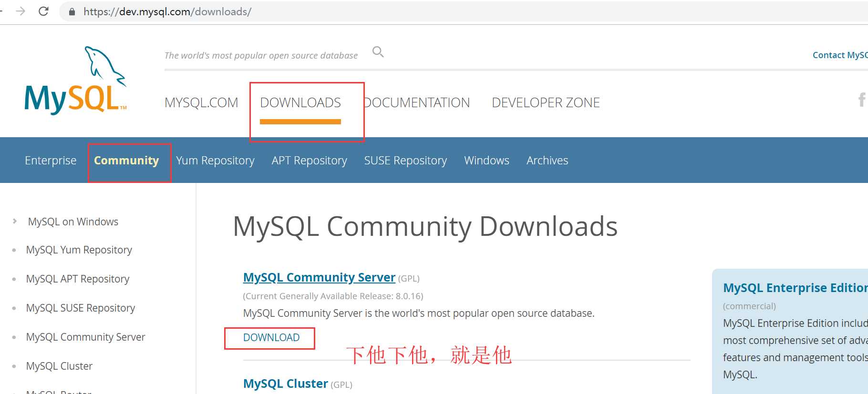The width and height of the screenshot is (868, 394).
Task: Reload the page with refresh icon
Action: (43, 11)
